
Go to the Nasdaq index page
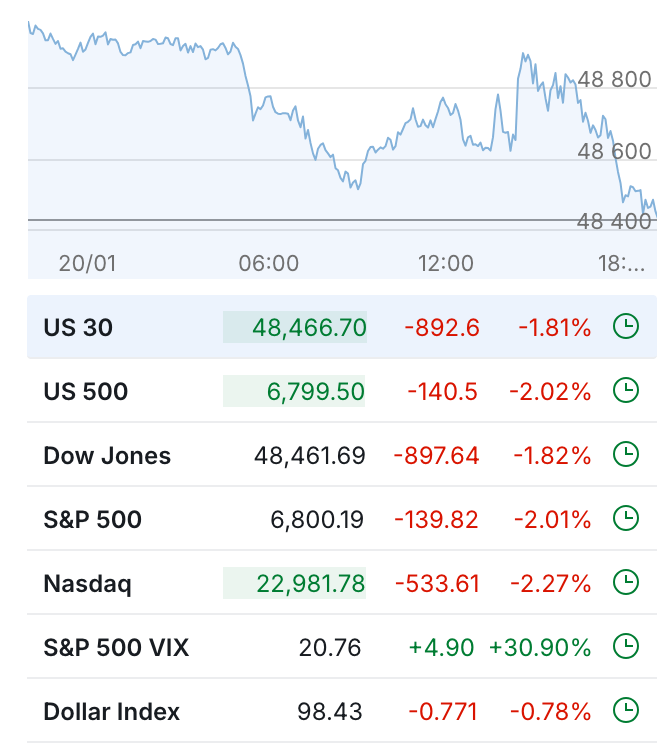[87, 583]
